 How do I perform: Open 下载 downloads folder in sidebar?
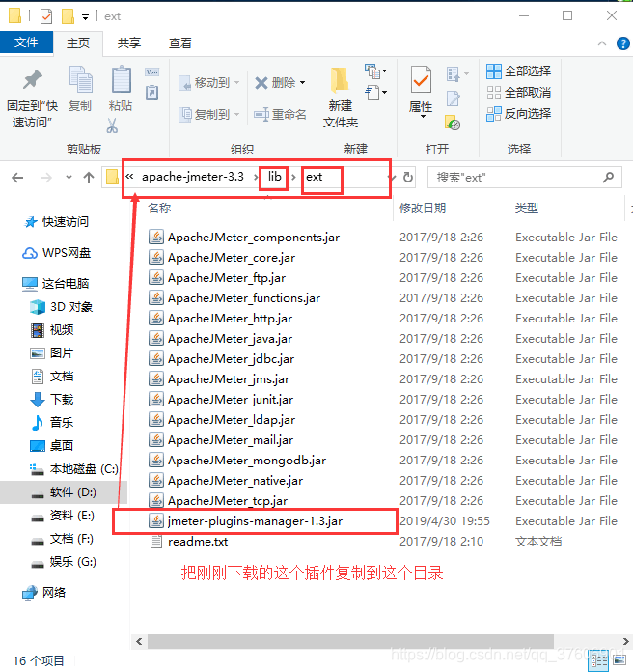52,400
